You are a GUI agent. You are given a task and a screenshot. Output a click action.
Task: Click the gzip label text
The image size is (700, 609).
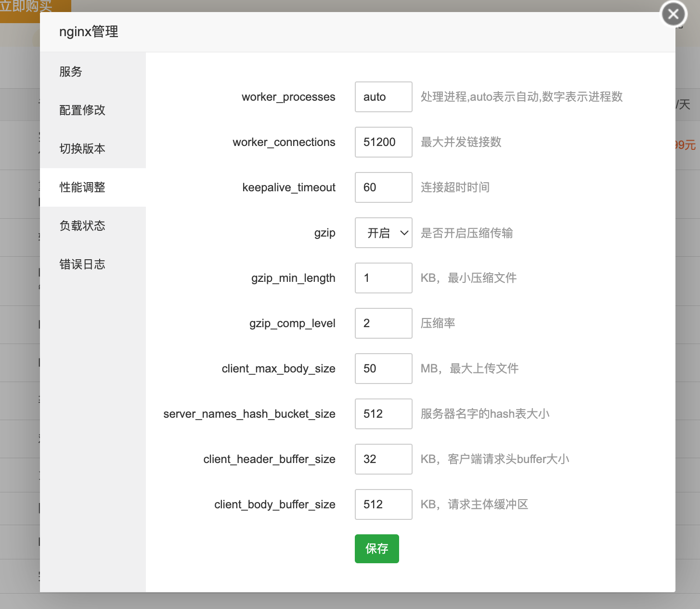[324, 233]
